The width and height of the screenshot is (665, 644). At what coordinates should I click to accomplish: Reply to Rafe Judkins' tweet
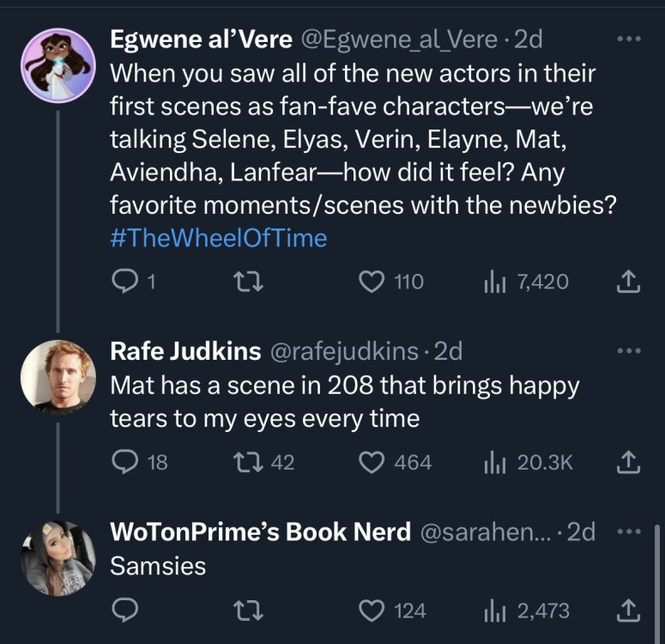[125, 462]
